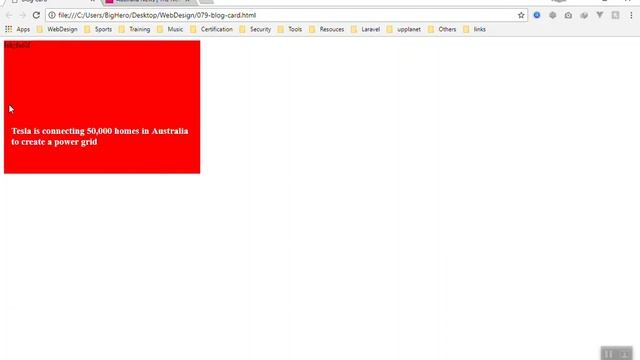Image resolution: width=640 pixels, height=360 pixels.
Task: Select the Blog card tab
Action: tap(53, 1)
